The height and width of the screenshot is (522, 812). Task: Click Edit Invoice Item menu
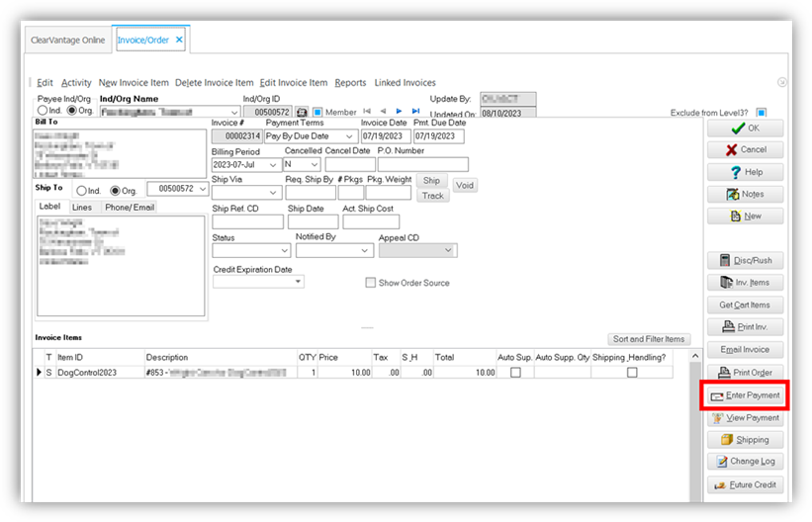(294, 83)
